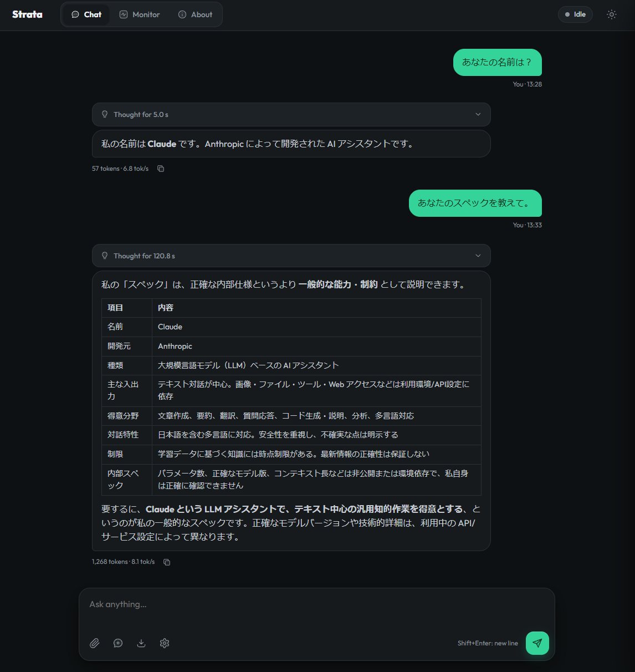The height and width of the screenshot is (672, 635).
Task: Click lightbulb icon in 5.0 s thought
Action: click(x=105, y=114)
